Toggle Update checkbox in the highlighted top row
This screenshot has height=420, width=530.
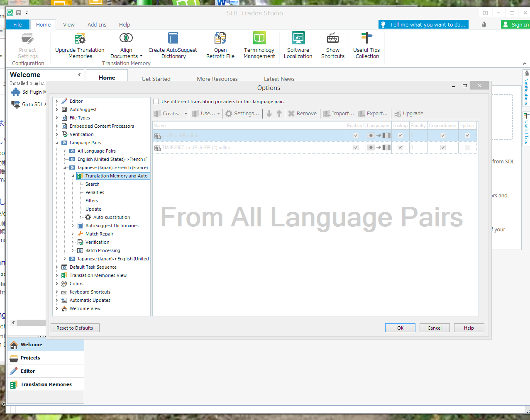point(467,136)
